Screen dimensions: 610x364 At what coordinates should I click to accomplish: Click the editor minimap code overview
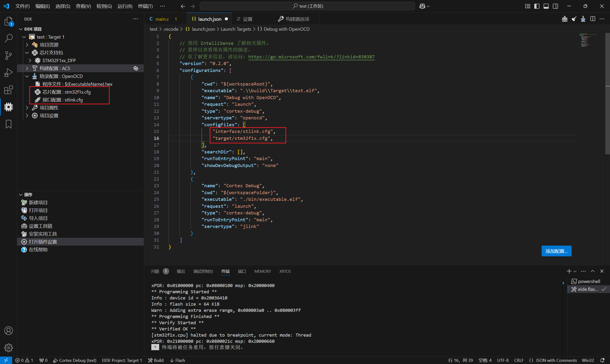click(x=587, y=40)
